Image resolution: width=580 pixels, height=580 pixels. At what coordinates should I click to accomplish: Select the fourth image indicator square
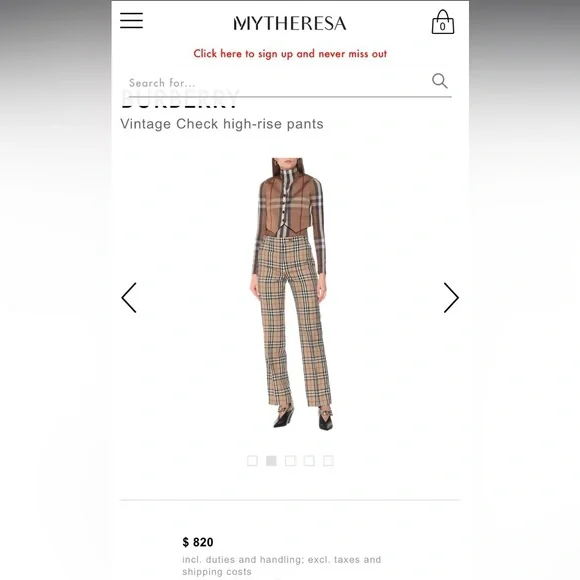(x=309, y=461)
